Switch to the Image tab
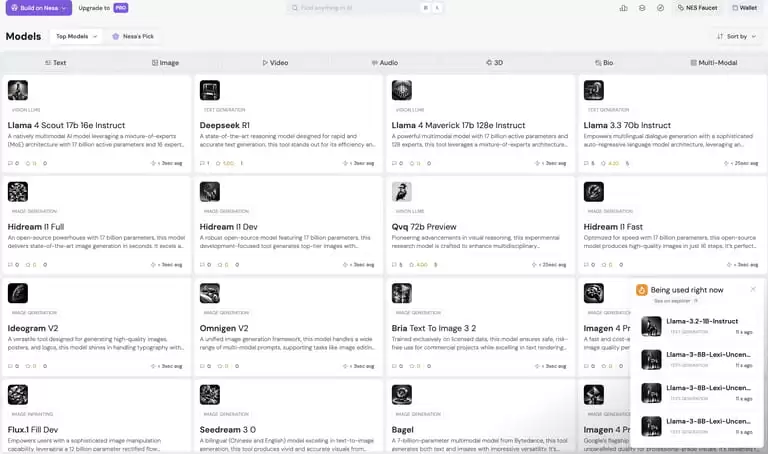 (x=166, y=63)
